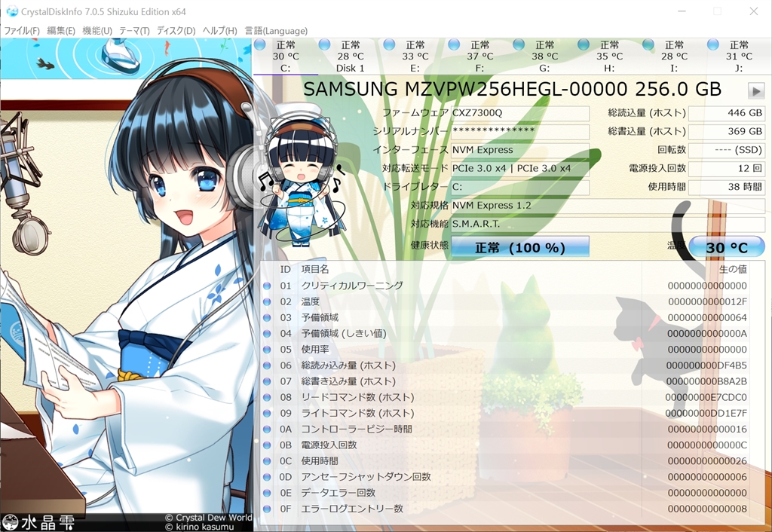Select the I: drive tab
Image resolution: width=772 pixels, height=532 pixels.
[x=674, y=57]
